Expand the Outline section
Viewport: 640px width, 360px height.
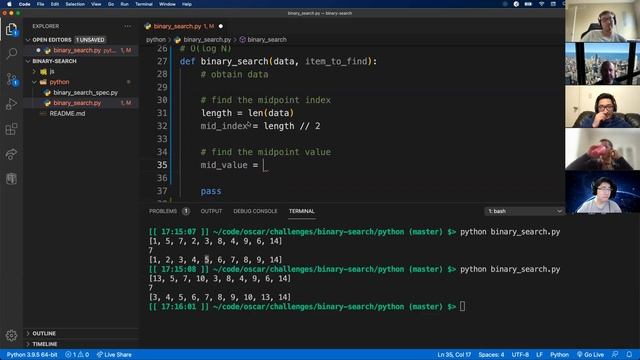(44, 333)
